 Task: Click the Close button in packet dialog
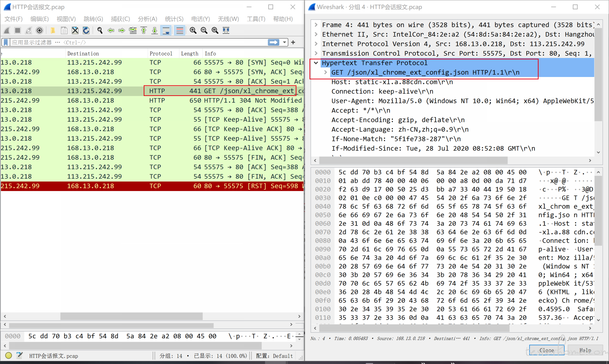pos(546,350)
